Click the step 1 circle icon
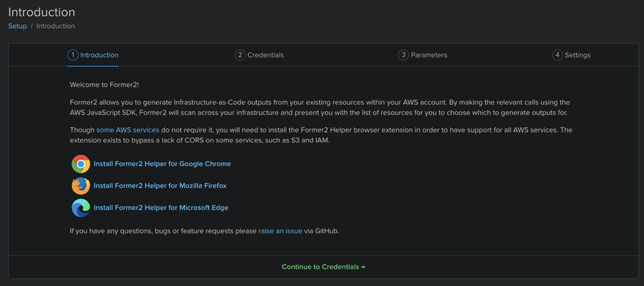Image resolution: width=644 pixels, height=286 pixels. (x=73, y=55)
